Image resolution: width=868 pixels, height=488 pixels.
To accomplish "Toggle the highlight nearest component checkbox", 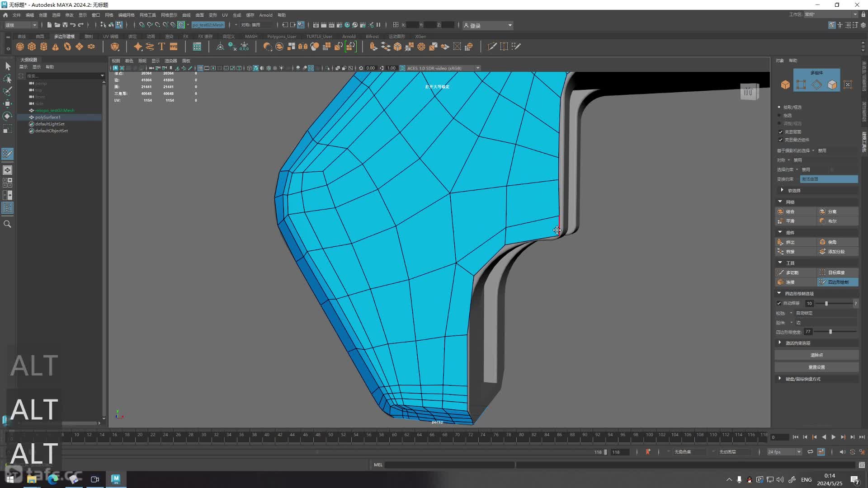I will [x=780, y=140].
